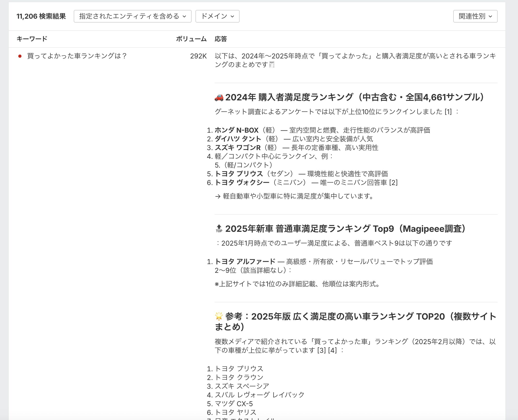Click the 11,206 検索結果 count

tap(41, 16)
